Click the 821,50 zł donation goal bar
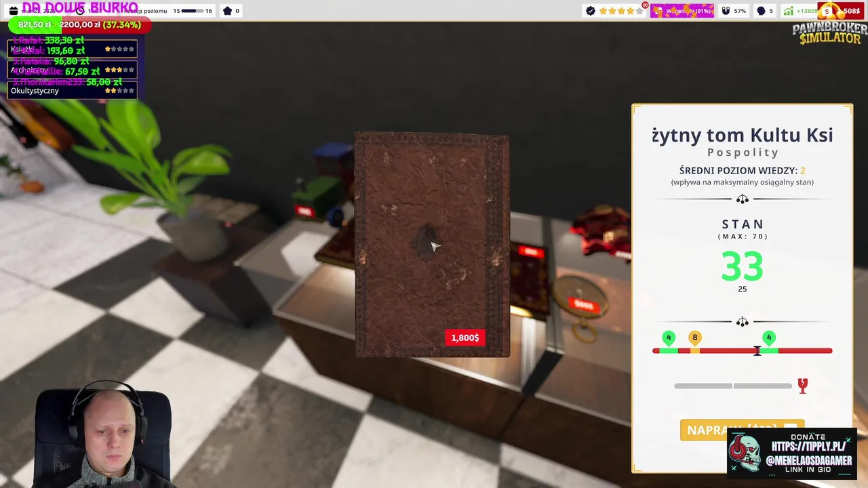 point(79,25)
